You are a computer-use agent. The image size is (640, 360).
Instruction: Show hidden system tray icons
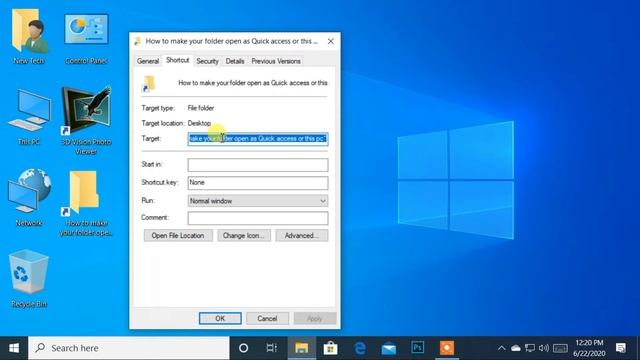pos(501,348)
